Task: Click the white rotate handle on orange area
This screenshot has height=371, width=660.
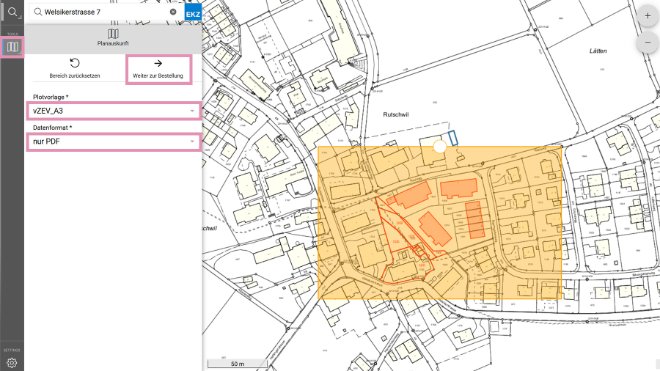Action: (x=439, y=147)
